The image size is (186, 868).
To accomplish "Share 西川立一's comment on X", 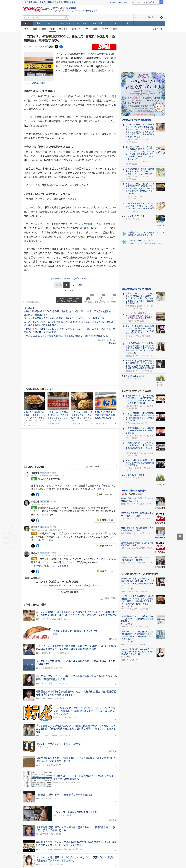I will click(x=33, y=571).
